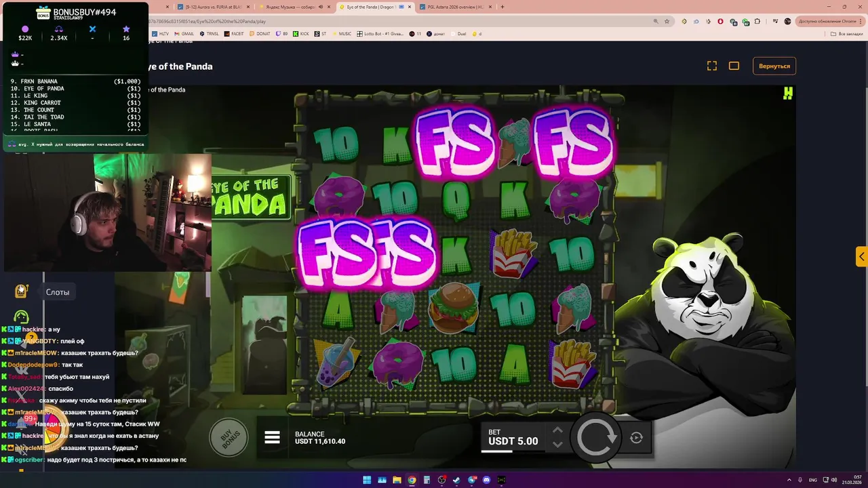Screen dimensions: 868x488
Task: Open the MUSIC bookmark
Action: (x=342, y=33)
